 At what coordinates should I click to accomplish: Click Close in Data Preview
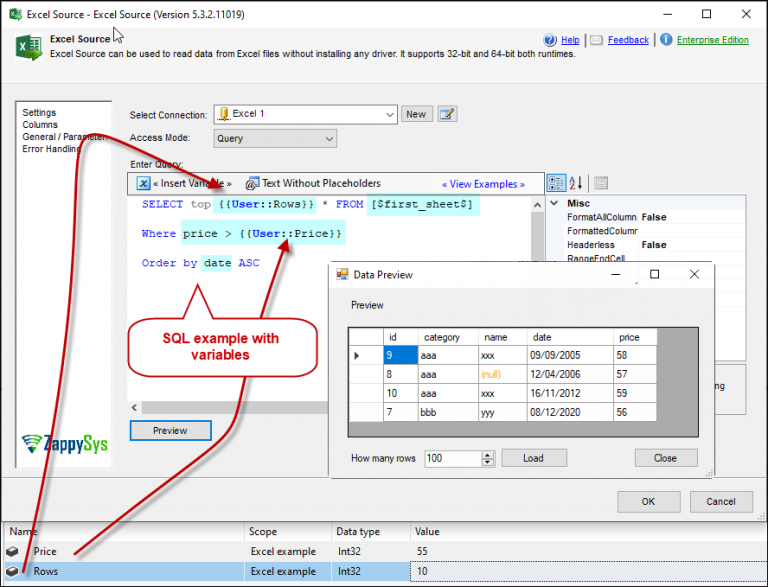[x=666, y=458]
